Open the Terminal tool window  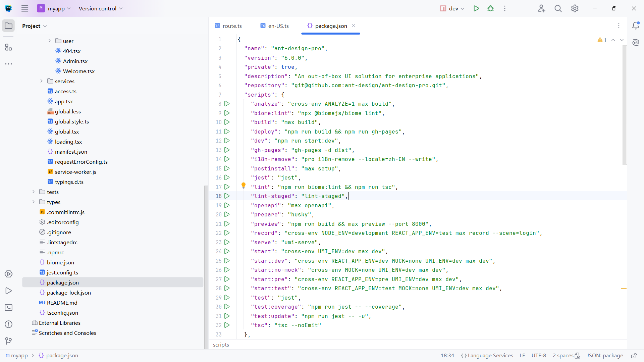[x=8, y=308]
